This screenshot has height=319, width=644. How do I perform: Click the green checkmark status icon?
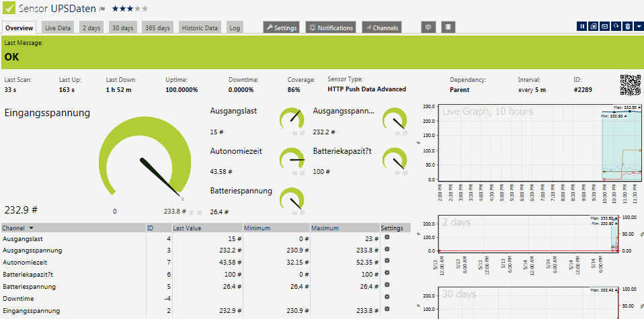point(9,8)
